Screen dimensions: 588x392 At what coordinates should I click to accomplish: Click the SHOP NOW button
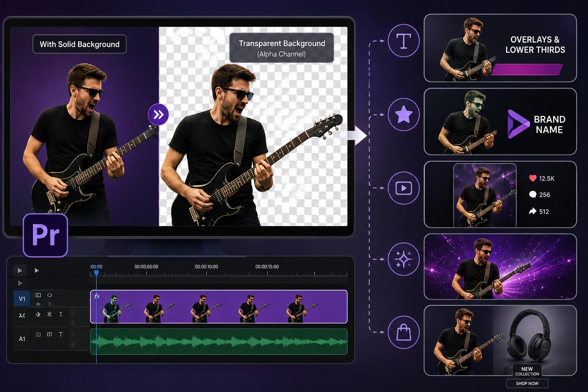tap(527, 383)
